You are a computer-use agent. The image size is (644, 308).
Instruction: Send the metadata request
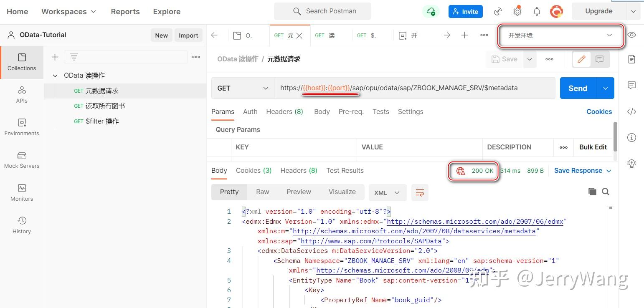(x=578, y=88)
